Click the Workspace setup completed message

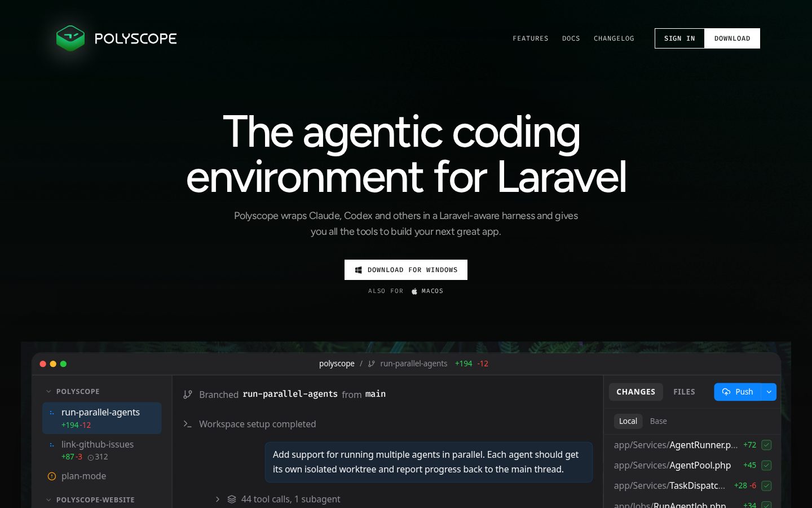[257, 424]
